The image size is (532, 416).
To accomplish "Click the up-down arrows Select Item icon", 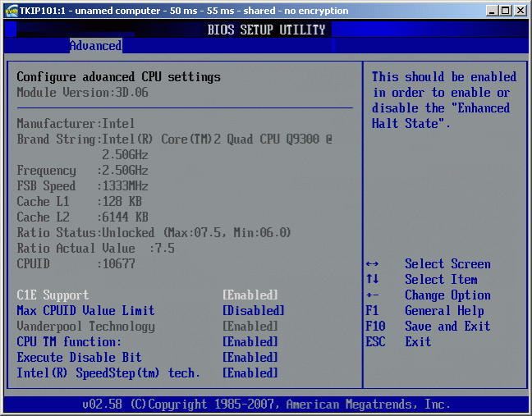I will 372,279.
